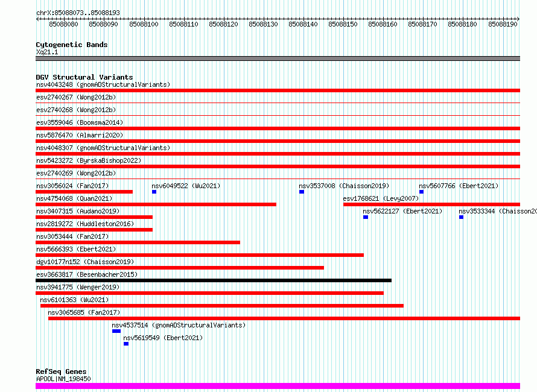Screen dimensions: 537x392
Task: Click nsv3941775 (Wenger2019) label
Action: click(78, 287)
